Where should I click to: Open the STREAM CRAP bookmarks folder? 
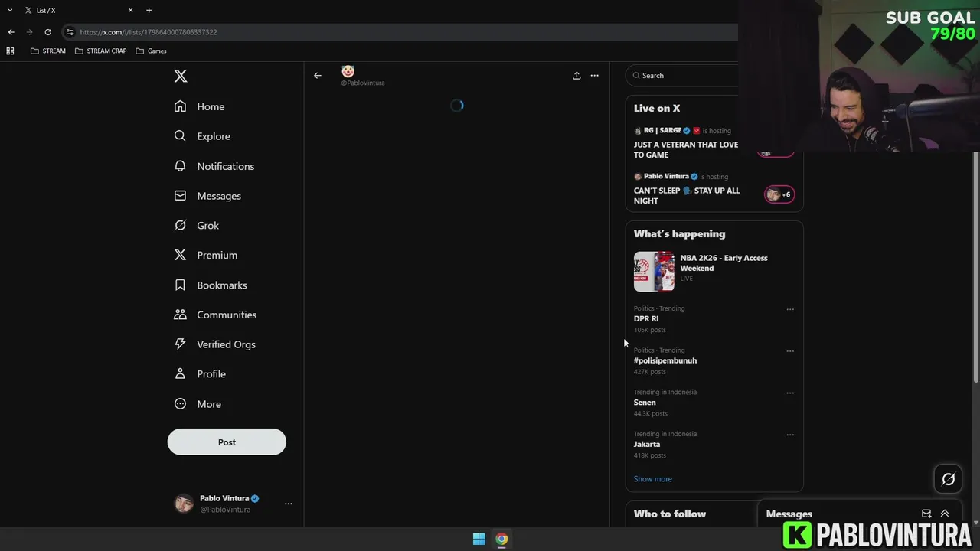(x=101, y=51)
